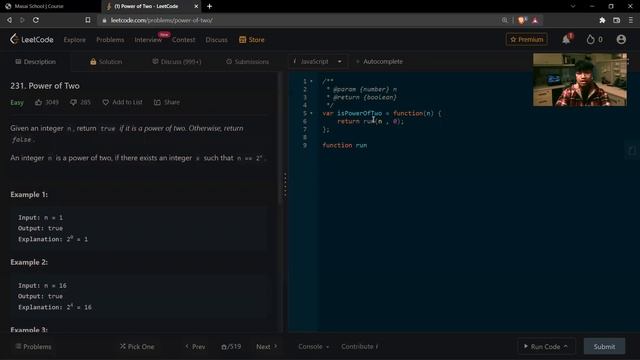This screenshot has width=640, height=360.
Task: Toggle Autocomplete option
Action: [379, 62]
